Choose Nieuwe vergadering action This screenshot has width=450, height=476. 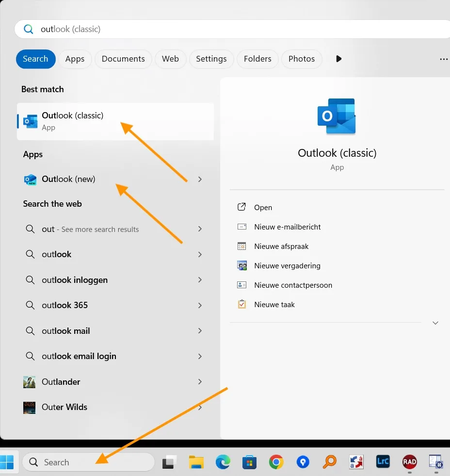(x=287, y=266)
